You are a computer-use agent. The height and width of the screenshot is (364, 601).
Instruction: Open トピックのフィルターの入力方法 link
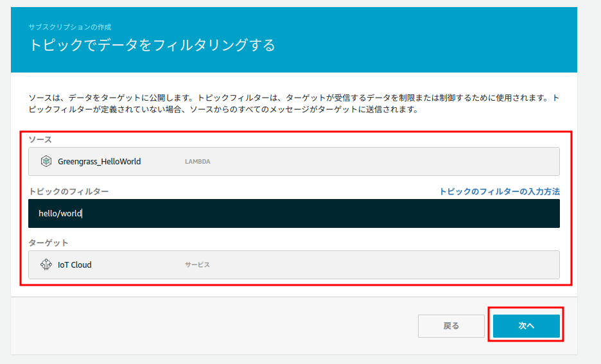click(x=500, y=191)
